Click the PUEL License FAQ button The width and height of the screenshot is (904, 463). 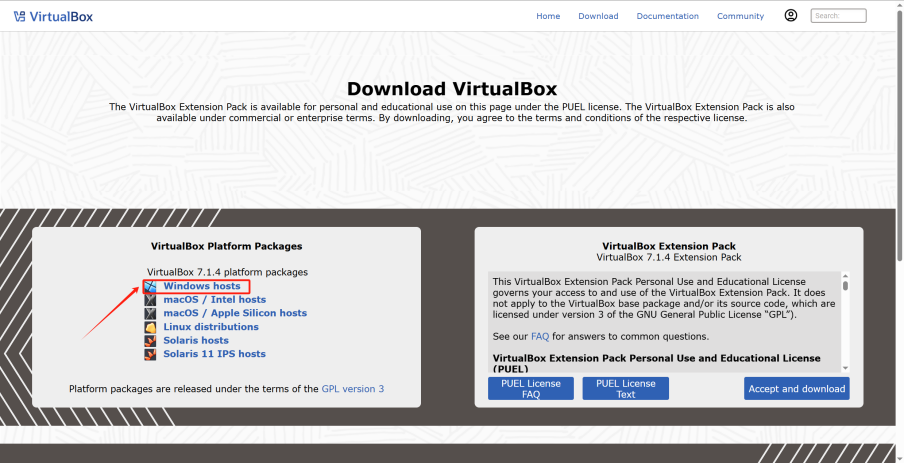point(530,389)
